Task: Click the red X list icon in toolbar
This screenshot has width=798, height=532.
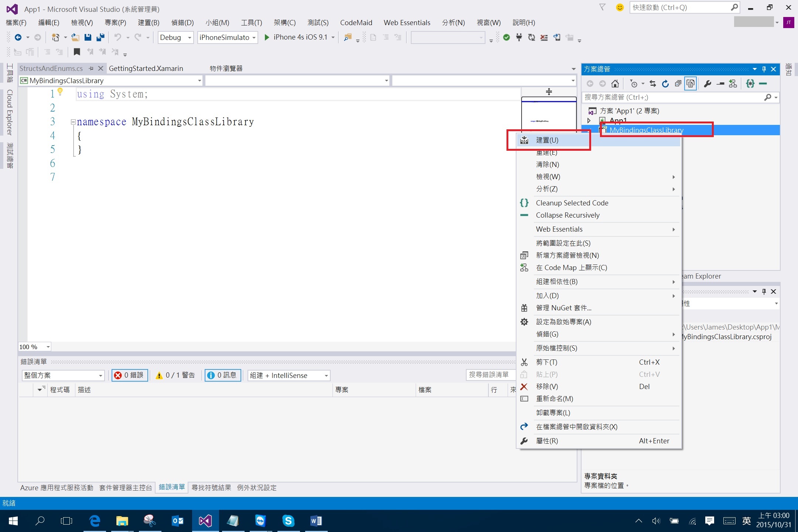Action: point(544,37)
